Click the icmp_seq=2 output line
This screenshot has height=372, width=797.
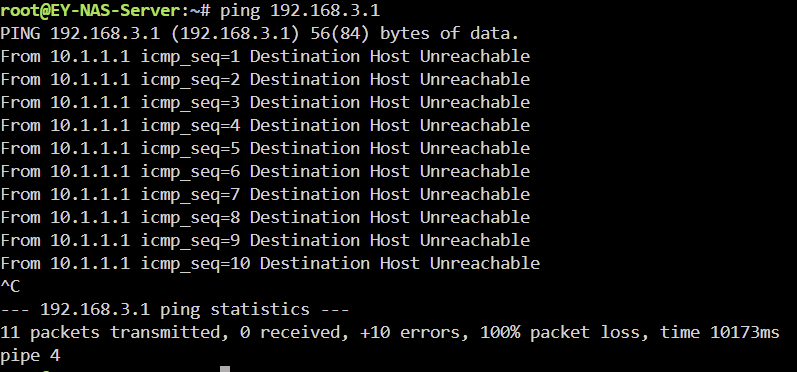[x=265, y=80]
